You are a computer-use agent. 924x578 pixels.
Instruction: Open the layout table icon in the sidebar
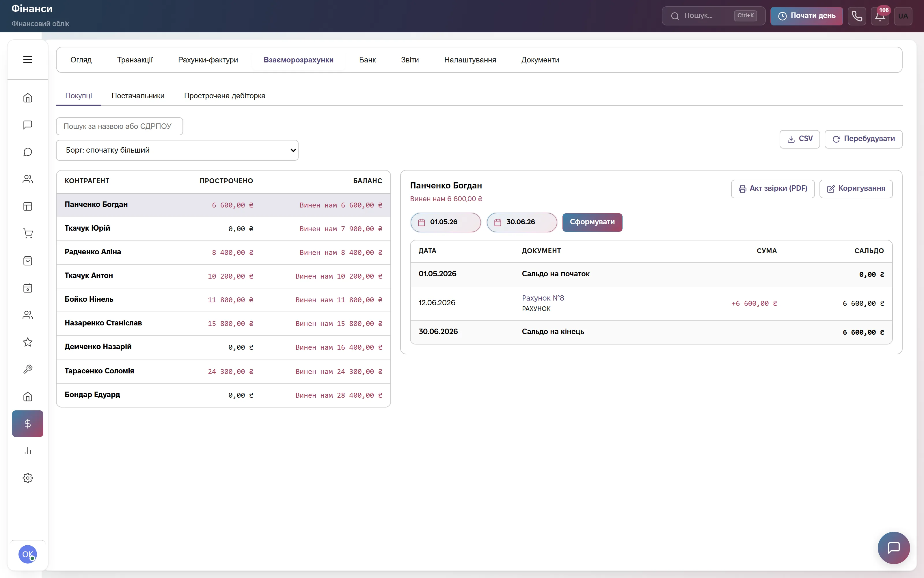[x=27, y=206]
